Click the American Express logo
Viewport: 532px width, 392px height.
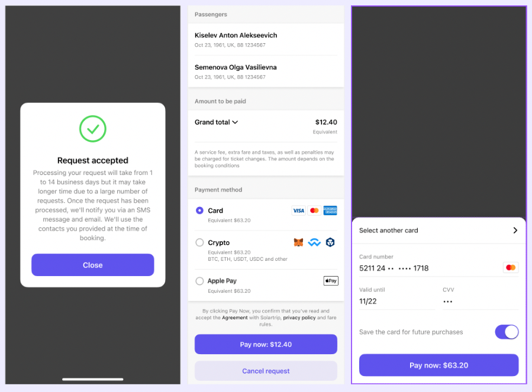click(330, 210)
